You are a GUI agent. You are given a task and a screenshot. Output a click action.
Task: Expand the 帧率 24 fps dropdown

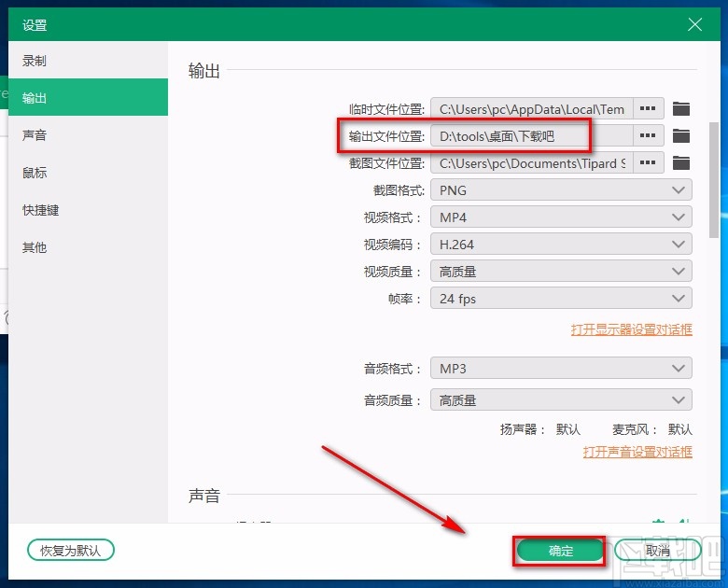pyautogui.click(x=561, y=298)
